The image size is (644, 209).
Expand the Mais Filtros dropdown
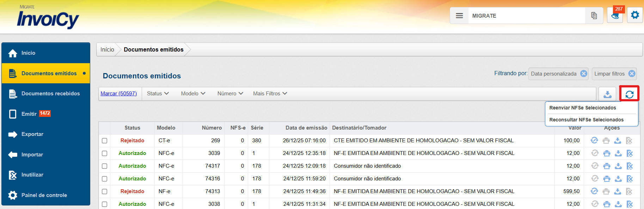click(x=270, y=94)
